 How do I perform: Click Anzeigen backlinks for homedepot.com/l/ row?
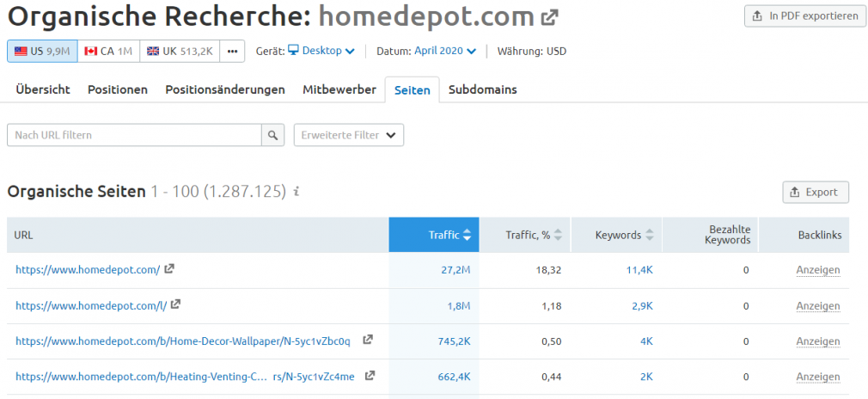click(818, 306)
